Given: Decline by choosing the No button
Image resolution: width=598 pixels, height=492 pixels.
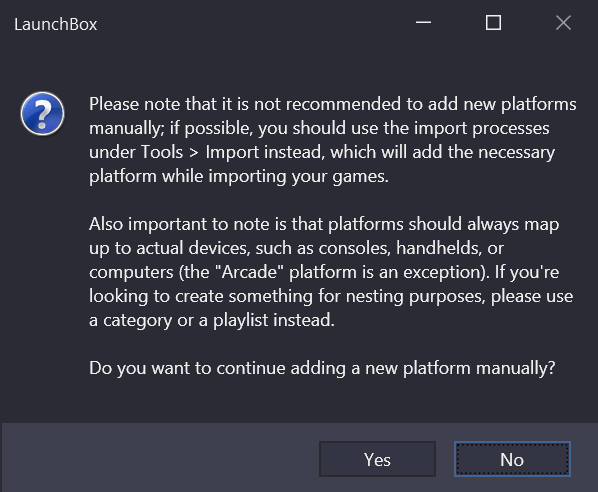Looking at the screenshot, I should 512,459.
